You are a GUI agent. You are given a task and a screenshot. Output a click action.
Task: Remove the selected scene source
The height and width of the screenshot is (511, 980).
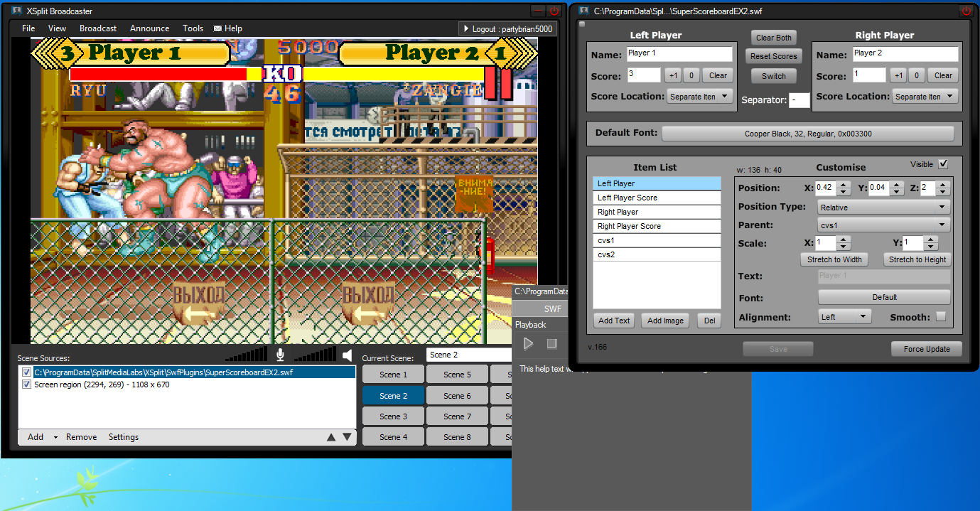(x=81, y=437)
